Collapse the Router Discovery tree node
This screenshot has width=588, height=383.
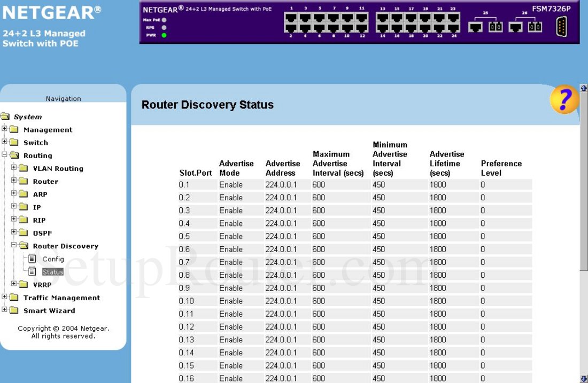(x=14, y=245)
